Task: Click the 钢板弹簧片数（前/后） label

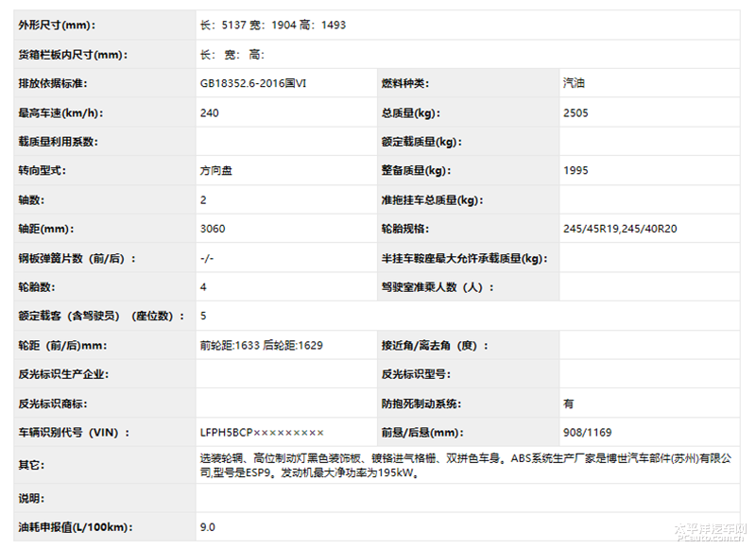Action: click(77, 258)
